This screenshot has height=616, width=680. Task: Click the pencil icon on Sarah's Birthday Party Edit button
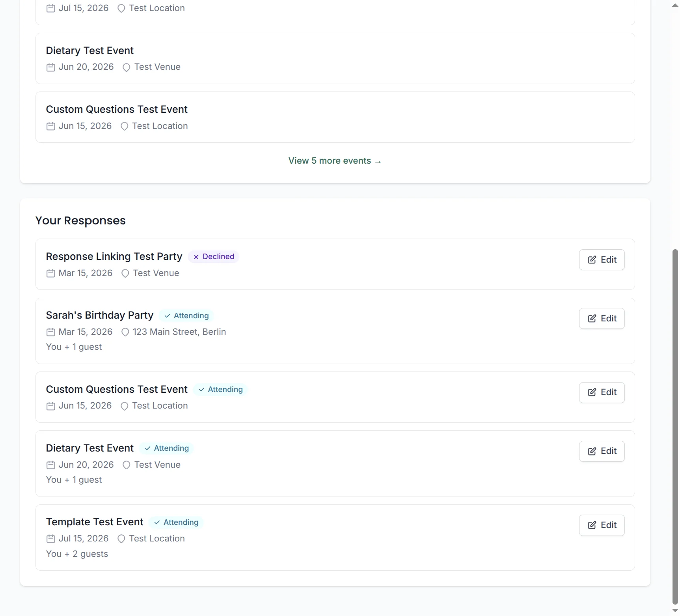592,319
